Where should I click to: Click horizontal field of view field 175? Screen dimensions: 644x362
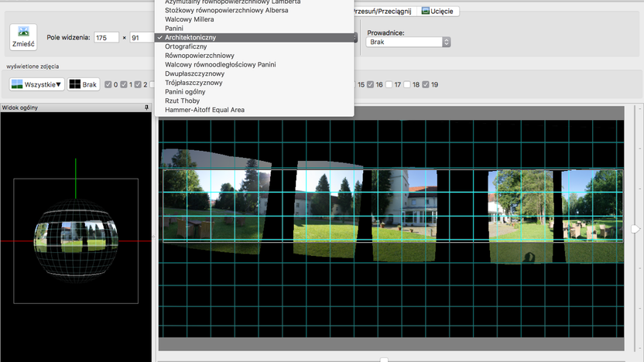click(x=106, y=37)
